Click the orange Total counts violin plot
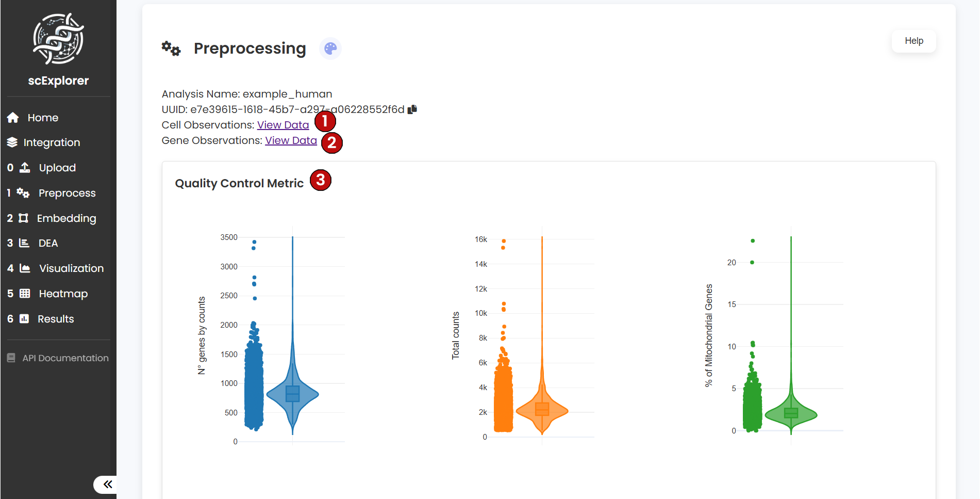This screenshot has height=499, width=980. tap(542, 410)
